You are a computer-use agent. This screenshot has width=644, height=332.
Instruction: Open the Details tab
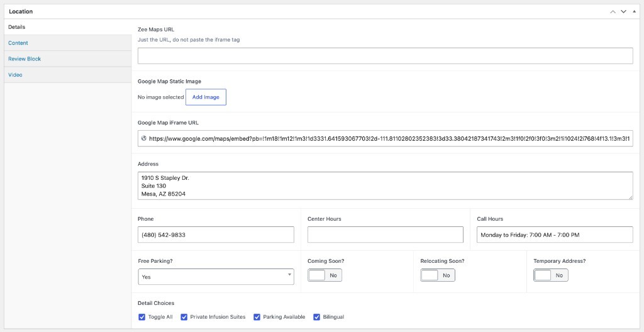click(x=68, y=27)
